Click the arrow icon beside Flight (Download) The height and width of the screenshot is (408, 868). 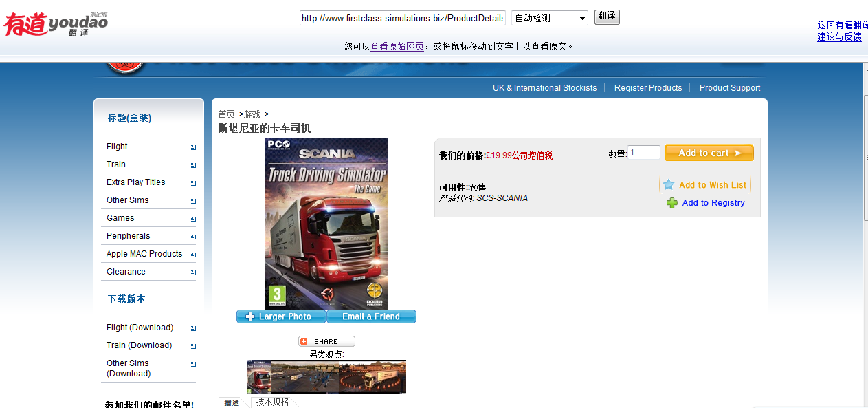click(x=193, y=328)
